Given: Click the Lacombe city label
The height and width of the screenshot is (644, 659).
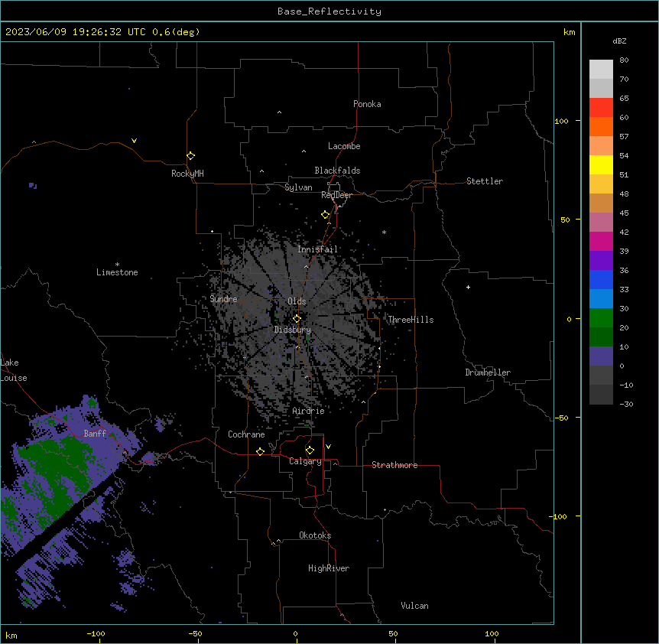Looking at the screenshot, I should click(344, 146).
